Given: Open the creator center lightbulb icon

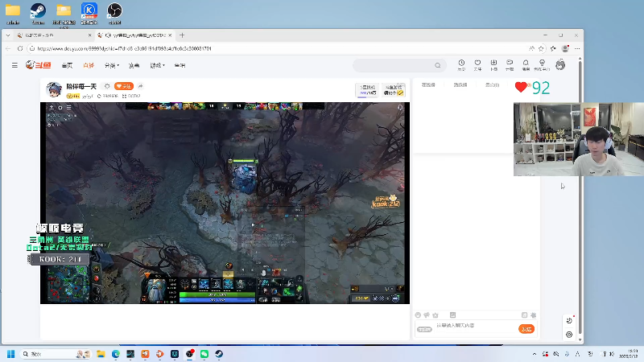Looking at the screenshot, I should 542,65.
